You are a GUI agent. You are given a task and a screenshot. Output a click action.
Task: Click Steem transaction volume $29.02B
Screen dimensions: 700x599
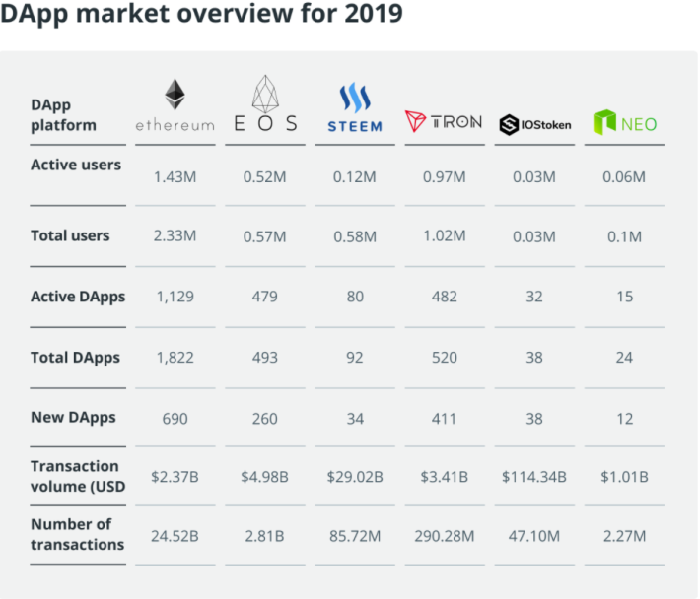[355, 477]
